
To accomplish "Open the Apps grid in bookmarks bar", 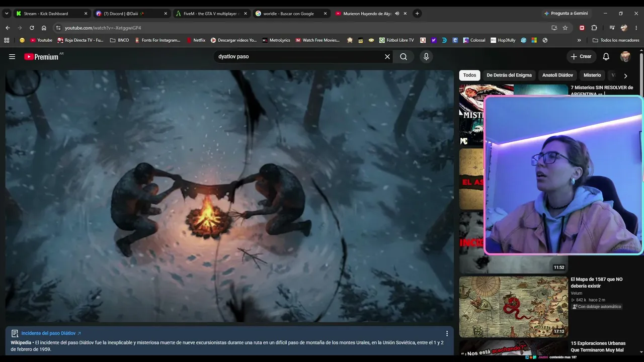I will (7, 40).
